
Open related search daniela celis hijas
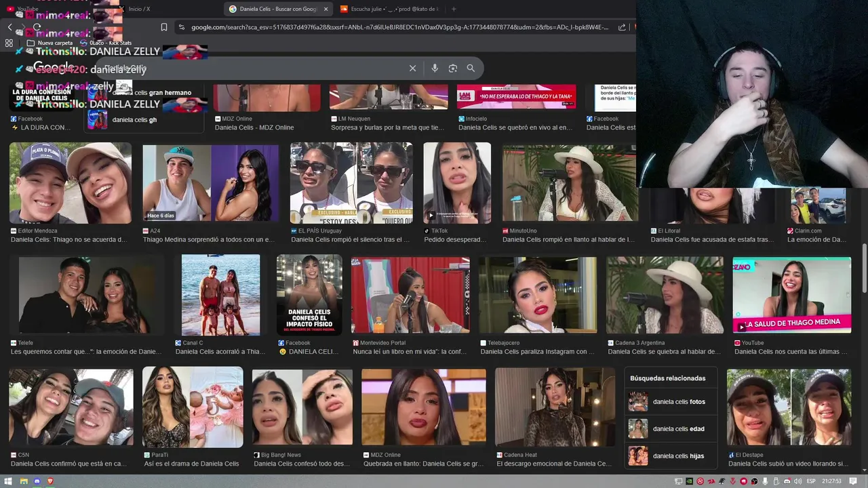click(x=670, y=455)
